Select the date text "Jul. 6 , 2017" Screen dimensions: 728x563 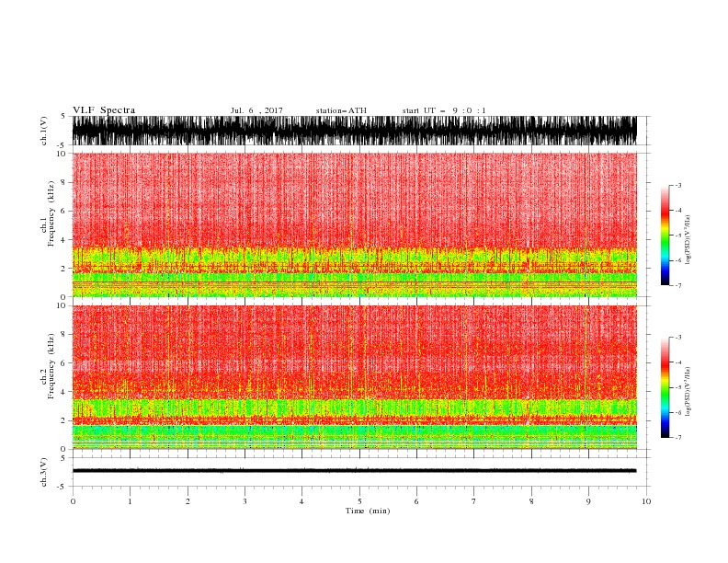256,110
